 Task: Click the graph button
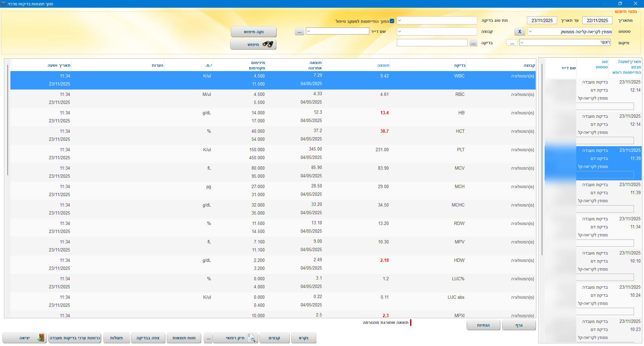pyautogui.click(x=519, y=325)
